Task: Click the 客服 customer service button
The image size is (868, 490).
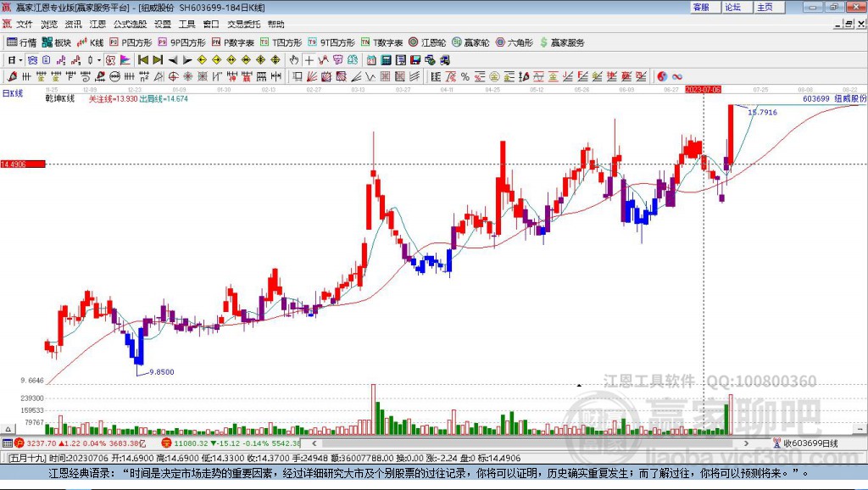Action: point(701,7)
